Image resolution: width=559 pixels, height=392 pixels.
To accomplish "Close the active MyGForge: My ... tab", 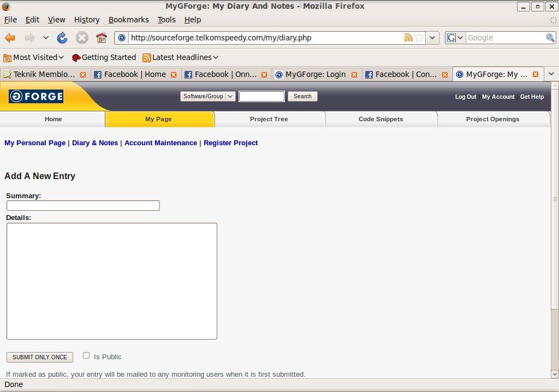I will pyautogui.click(x=535, y=74).
